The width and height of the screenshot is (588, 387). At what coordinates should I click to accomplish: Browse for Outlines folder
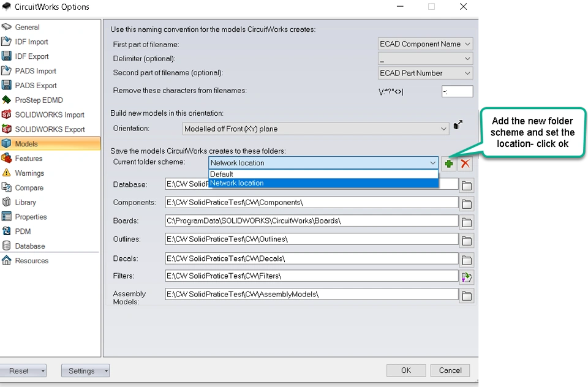(467, 241)
